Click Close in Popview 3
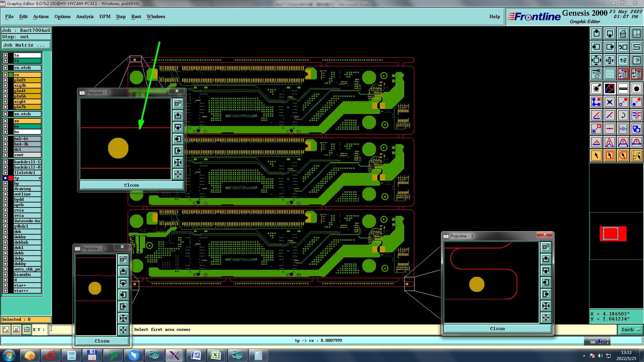Viewport: 644px width, 362px height. point(497,328)
